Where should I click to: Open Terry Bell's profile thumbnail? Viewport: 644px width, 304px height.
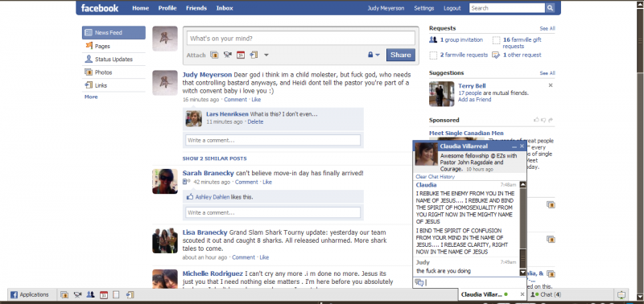441,94
